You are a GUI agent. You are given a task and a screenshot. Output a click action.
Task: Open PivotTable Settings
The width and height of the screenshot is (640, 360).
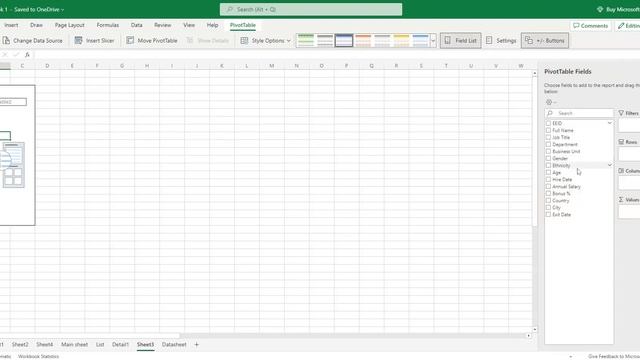(501, 40)
